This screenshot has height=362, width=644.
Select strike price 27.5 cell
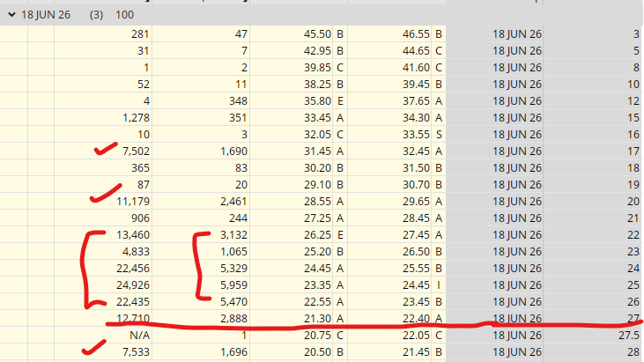pyautogui.click(x=629, y=336)
